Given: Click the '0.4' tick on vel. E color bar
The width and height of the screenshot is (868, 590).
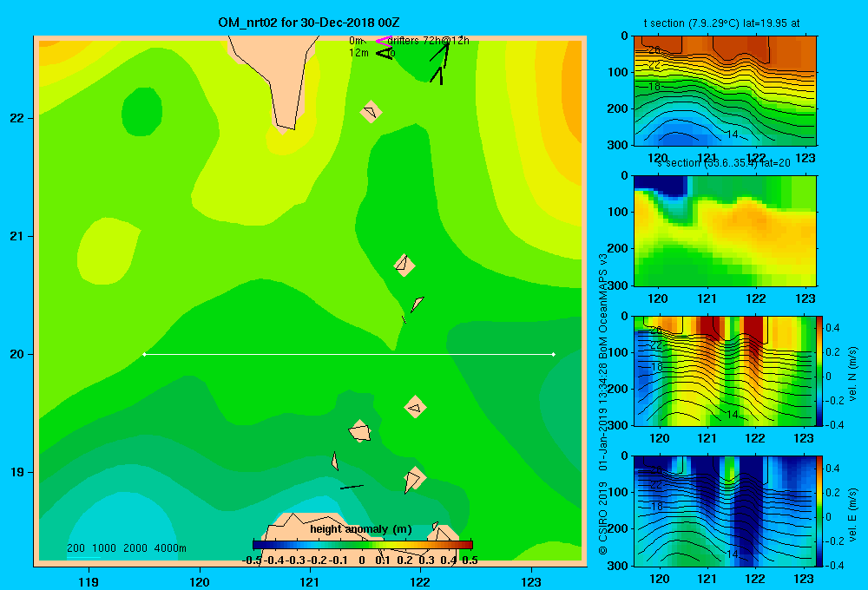Looking at the screenshot, I should (832, 469).
